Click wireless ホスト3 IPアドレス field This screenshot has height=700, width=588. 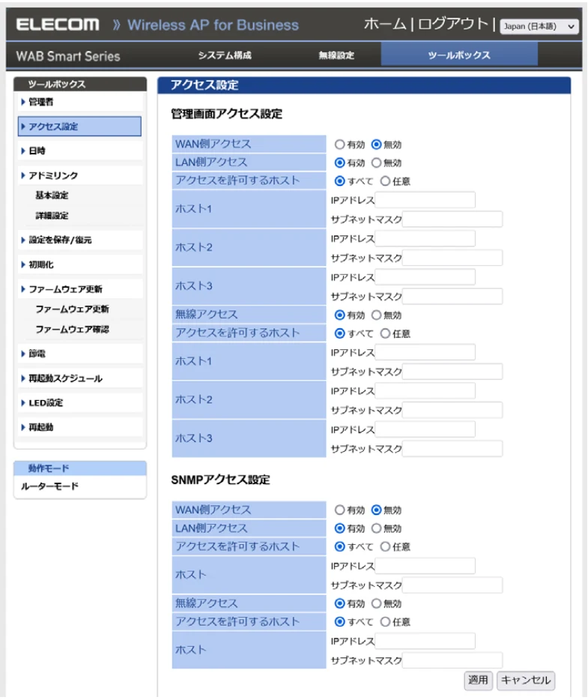[x=425, y=429]
